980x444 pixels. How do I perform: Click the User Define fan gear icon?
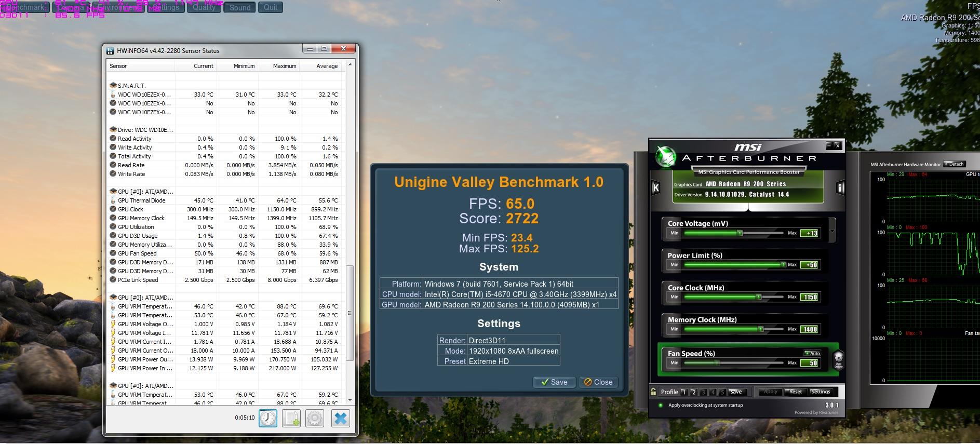pos(838,359)
